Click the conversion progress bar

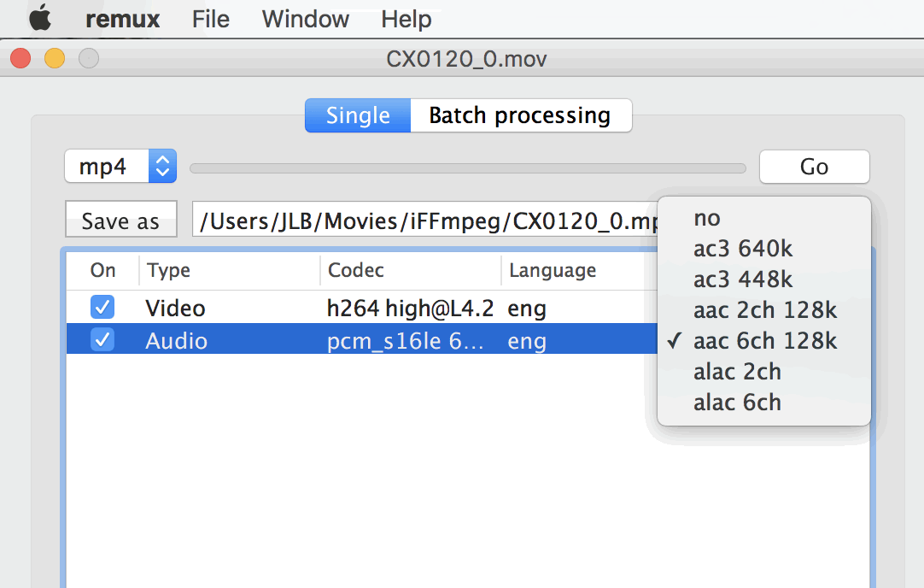tap(468, 168)
